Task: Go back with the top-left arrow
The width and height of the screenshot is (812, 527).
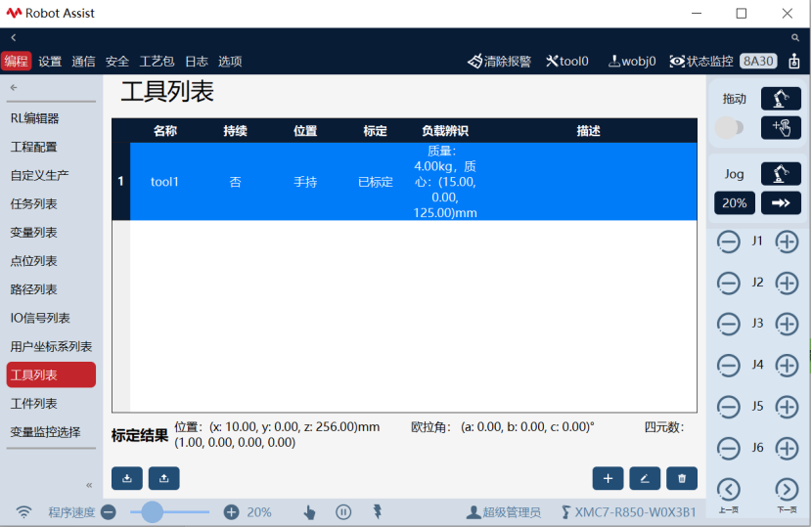Action: pyautogui.click(x=14, y=38)
